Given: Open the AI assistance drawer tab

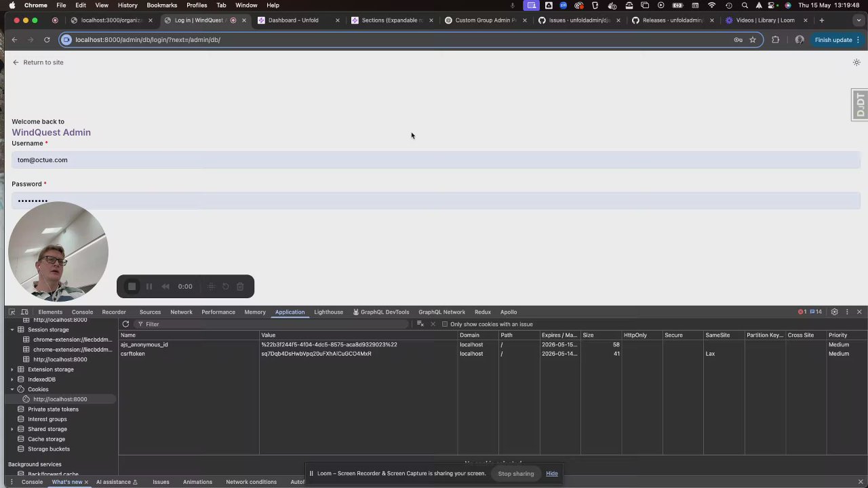Looking at the screenshot, I should point(117,482).
